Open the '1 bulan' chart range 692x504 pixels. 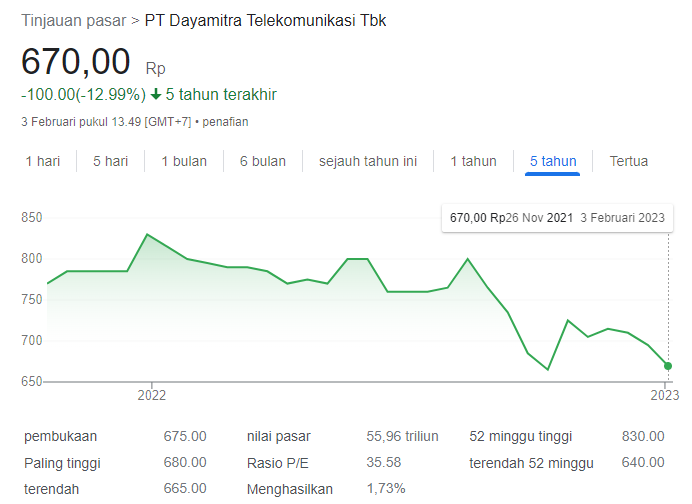(x=184, y=161)
